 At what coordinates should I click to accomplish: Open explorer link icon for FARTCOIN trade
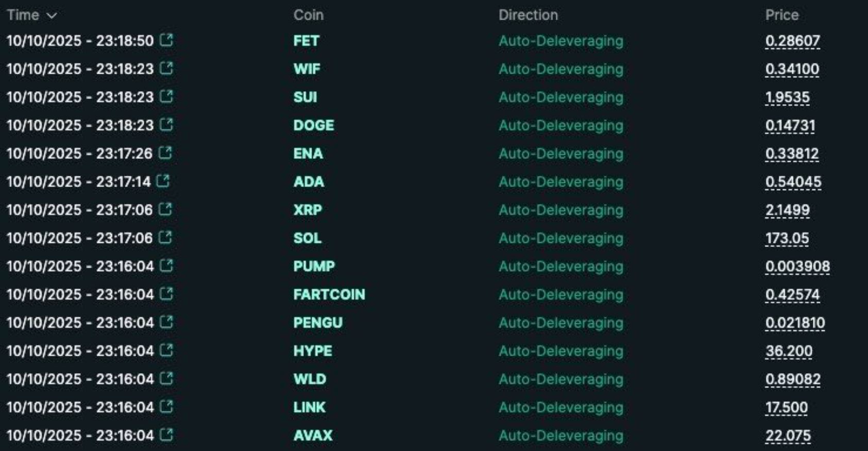pos(166,294)
